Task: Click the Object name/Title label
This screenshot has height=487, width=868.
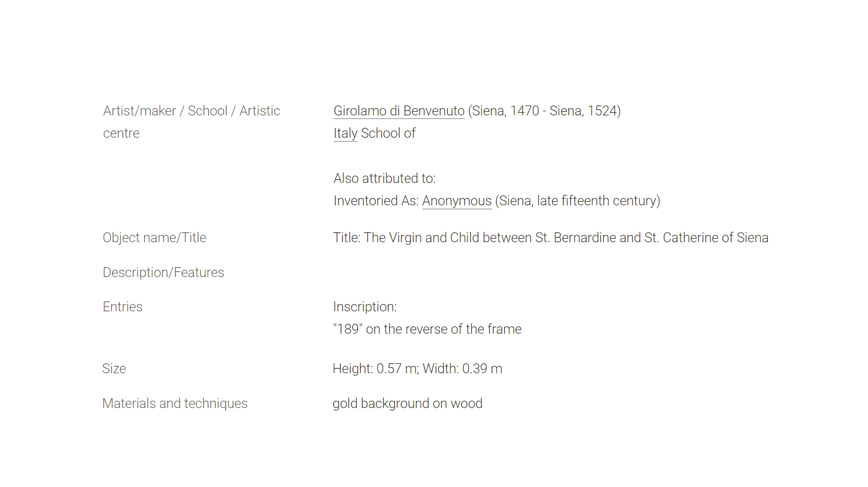Action: (x=154, y=238)
